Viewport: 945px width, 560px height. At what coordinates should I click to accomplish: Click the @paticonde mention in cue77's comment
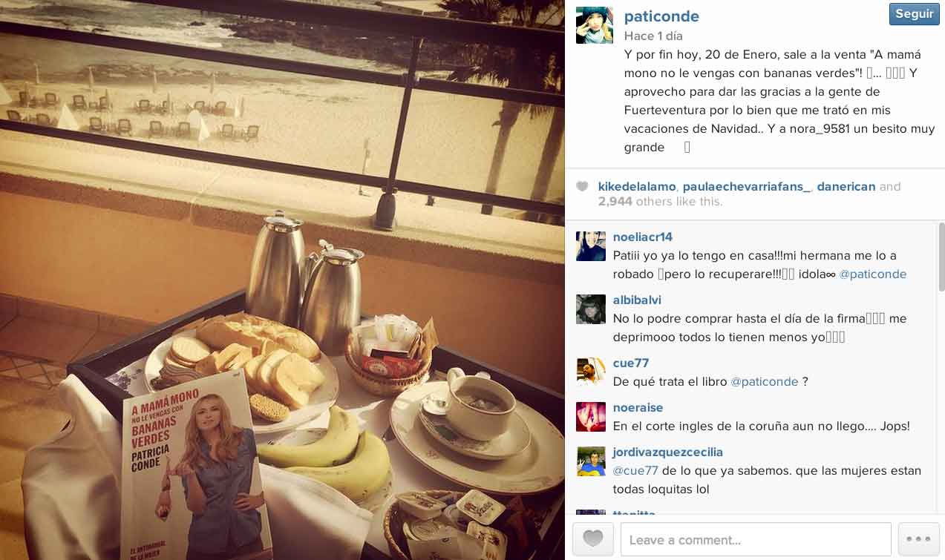coord(765,382)
